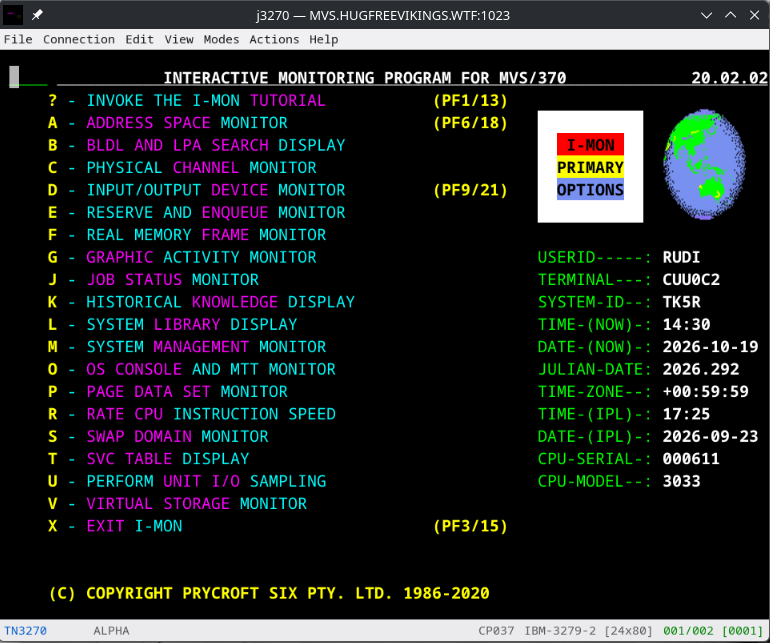The height and width of the screenshot is (643, 770).
Task: Click the TERMINAL value CUU0C2
Action: click(691, 280)
